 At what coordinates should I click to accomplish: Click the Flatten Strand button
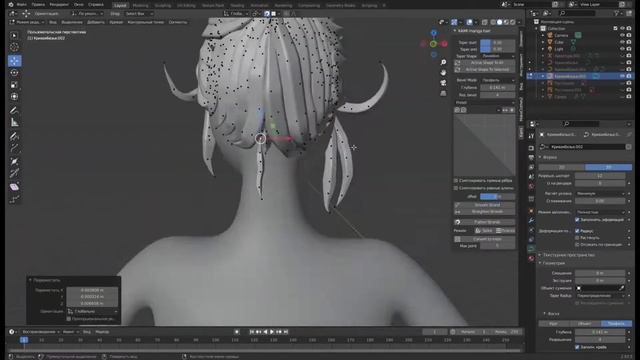(x=484, y=222)
